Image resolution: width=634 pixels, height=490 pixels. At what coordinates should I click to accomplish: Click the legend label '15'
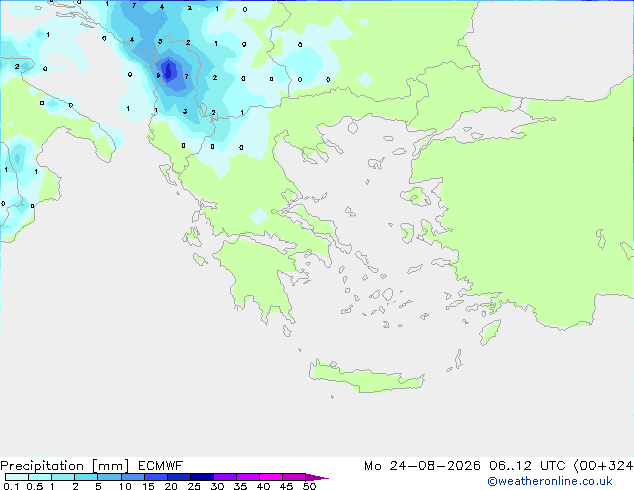click(x=148, y=486)
